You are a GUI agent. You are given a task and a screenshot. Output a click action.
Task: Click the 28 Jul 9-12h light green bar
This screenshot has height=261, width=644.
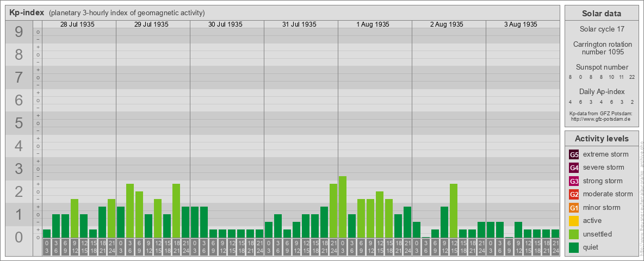point(75,219)
